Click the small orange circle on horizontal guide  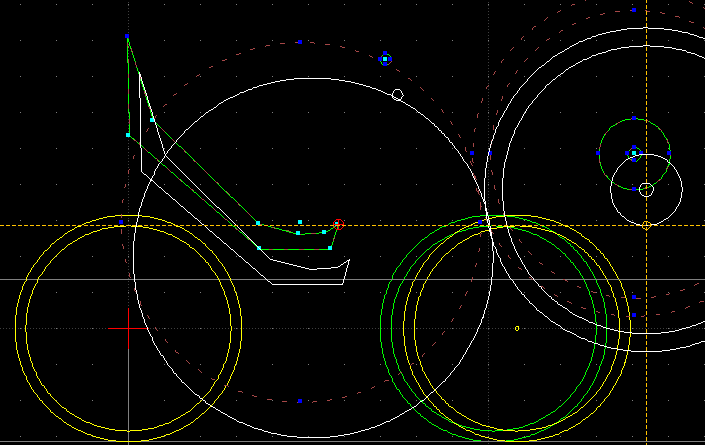click(646, 225)
